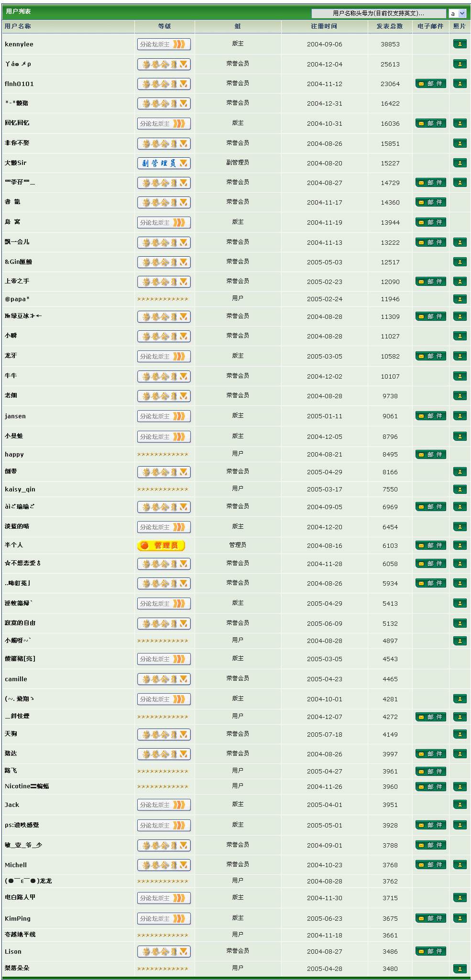The image size is (471, 980).
Task: Open photo icon in Jack's row
Action: click(x=460, y=805)
